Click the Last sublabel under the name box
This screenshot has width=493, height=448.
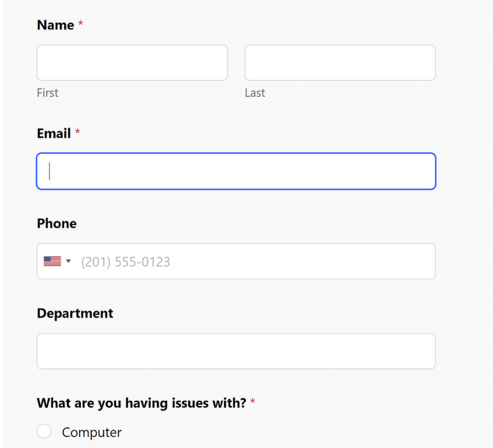coord(255,92)
